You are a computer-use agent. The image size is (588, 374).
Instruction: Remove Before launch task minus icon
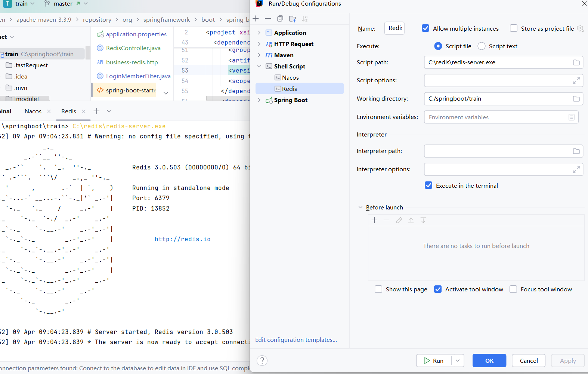[x=387, y=220]
